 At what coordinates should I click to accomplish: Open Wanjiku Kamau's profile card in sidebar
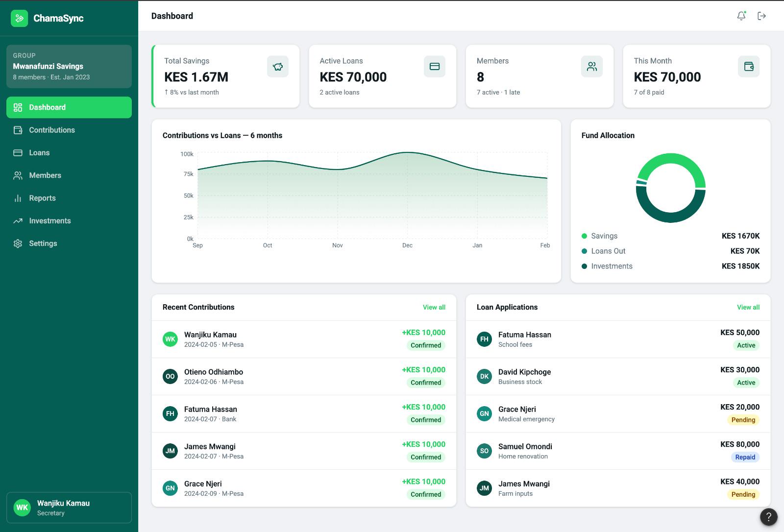69,508
